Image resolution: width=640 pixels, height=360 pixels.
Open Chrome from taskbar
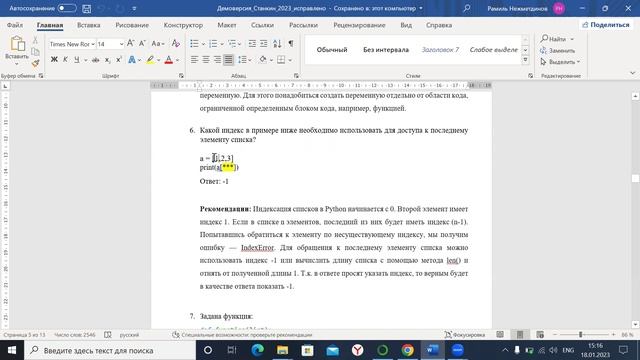coord(407,350)
